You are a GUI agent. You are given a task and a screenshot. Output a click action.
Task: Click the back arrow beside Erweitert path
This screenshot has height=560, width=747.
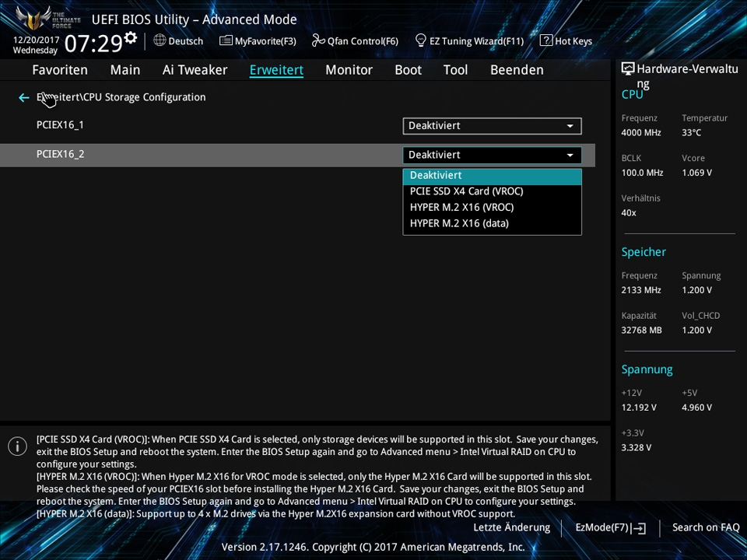(x=24, y=98)
